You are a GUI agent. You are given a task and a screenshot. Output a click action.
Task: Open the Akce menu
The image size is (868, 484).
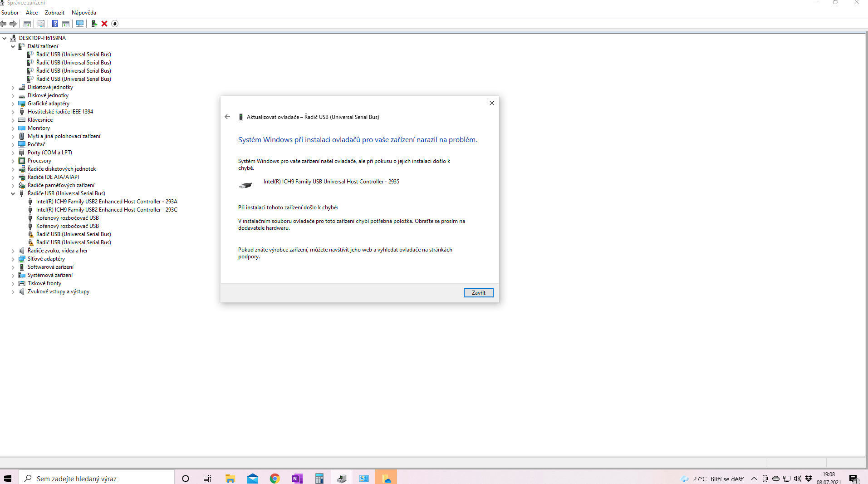32,13
